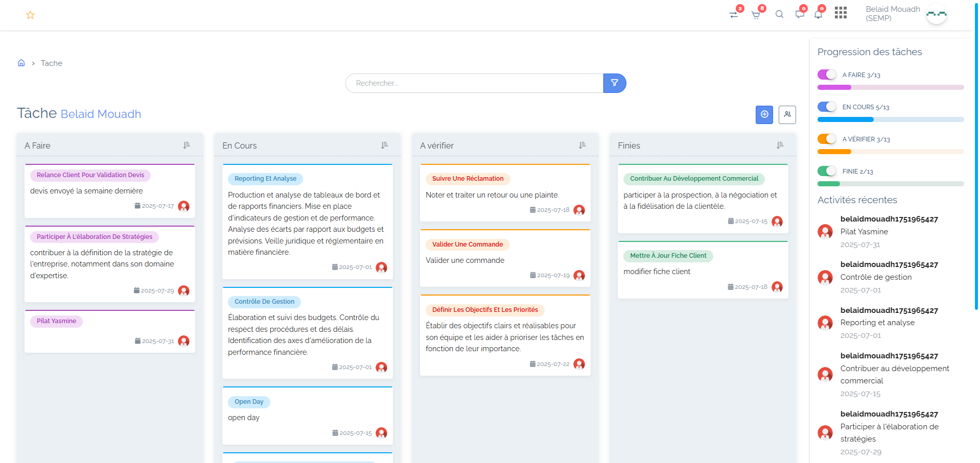Click the Tache breadcrumb item

click(52, 63)
